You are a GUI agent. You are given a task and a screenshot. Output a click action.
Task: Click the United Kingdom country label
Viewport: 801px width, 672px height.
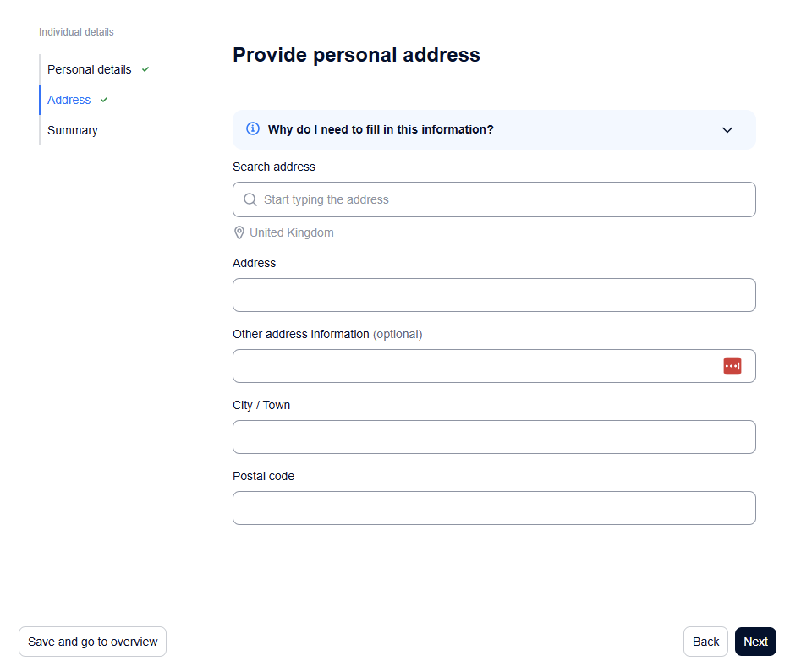[x=291, y=232]
